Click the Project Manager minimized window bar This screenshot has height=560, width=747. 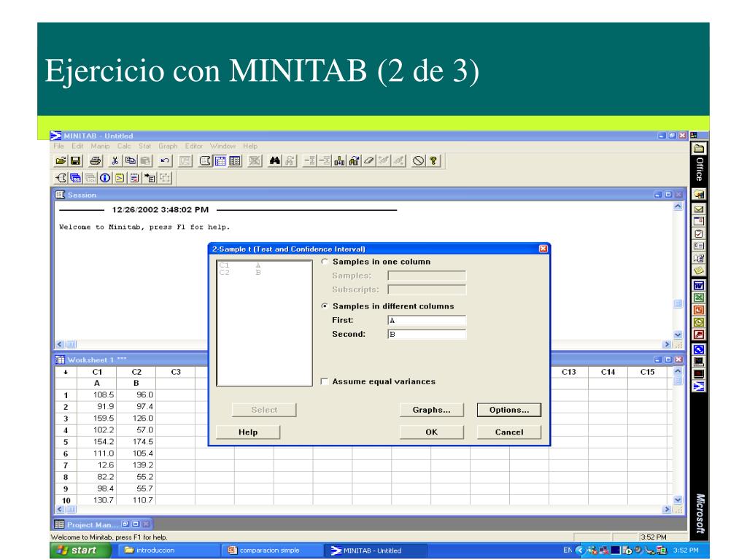(x=102, y=524)
